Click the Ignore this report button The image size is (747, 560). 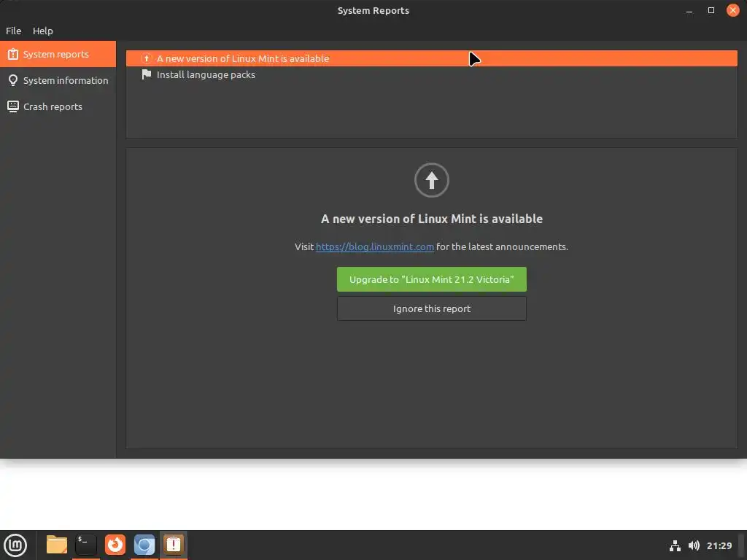click(432, 308)
